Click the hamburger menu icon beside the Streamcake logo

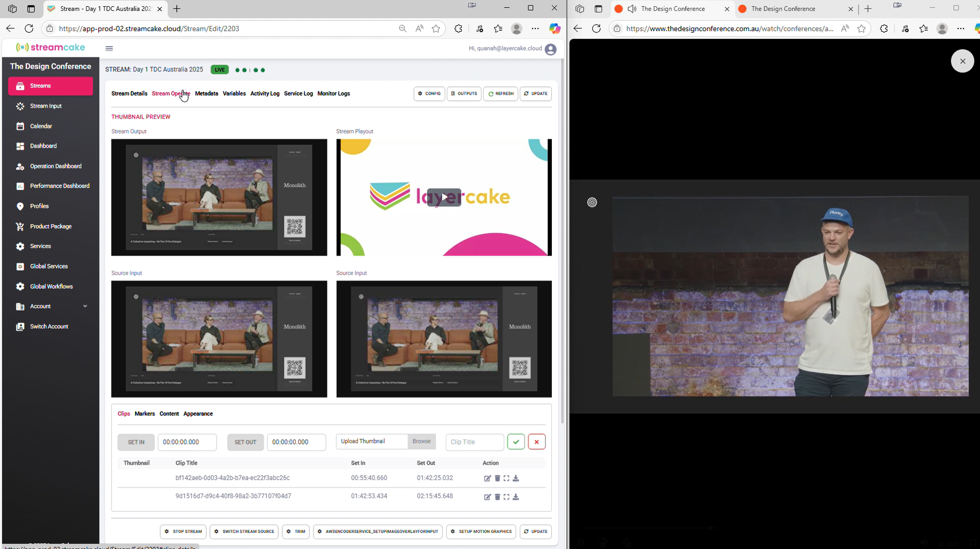[109, 49]
